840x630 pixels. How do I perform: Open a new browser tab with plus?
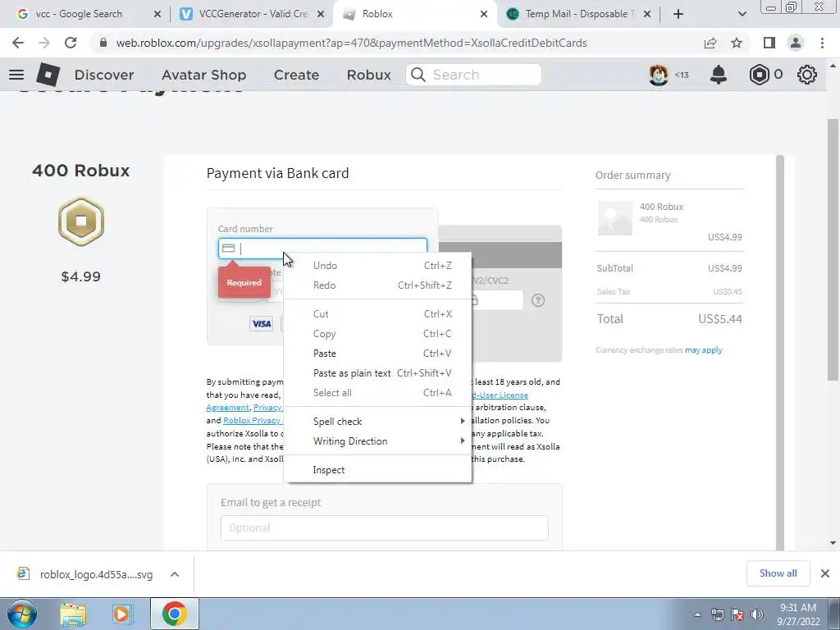coord(678,14)
